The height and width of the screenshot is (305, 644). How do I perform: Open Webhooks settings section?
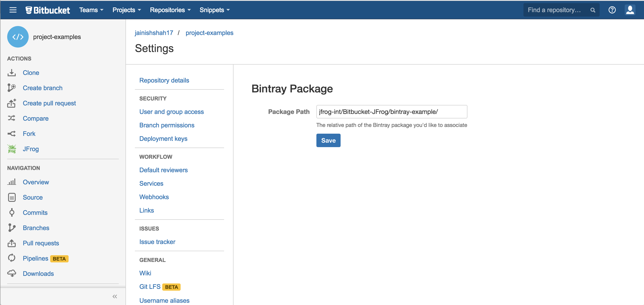(x=154, y=197)
